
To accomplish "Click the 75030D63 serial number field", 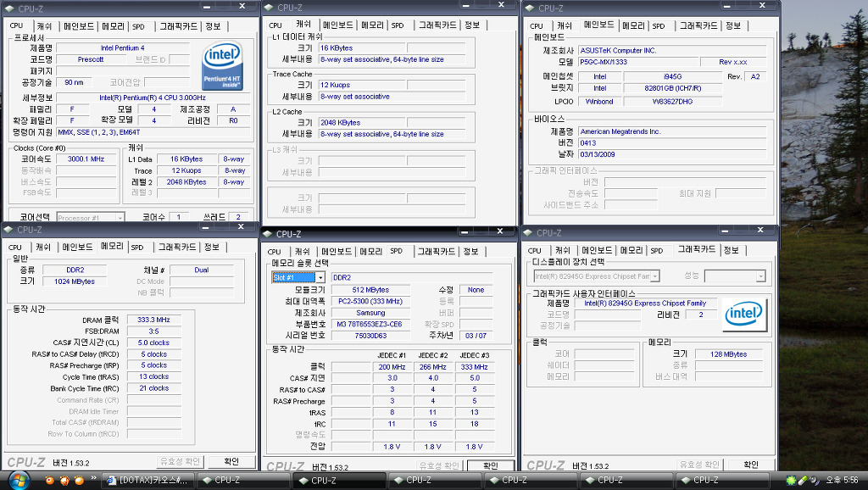I will click(370, 336).
